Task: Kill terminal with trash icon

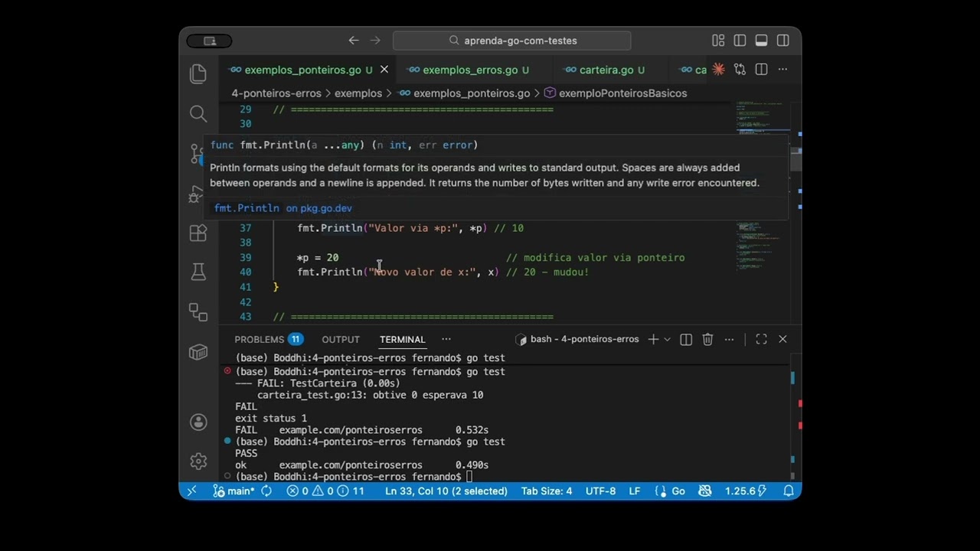Action: (x=707, y=339)
